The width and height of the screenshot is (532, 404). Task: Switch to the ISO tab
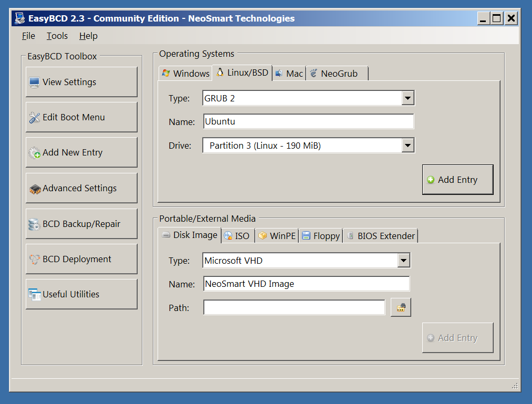click(x=237, y=236)
